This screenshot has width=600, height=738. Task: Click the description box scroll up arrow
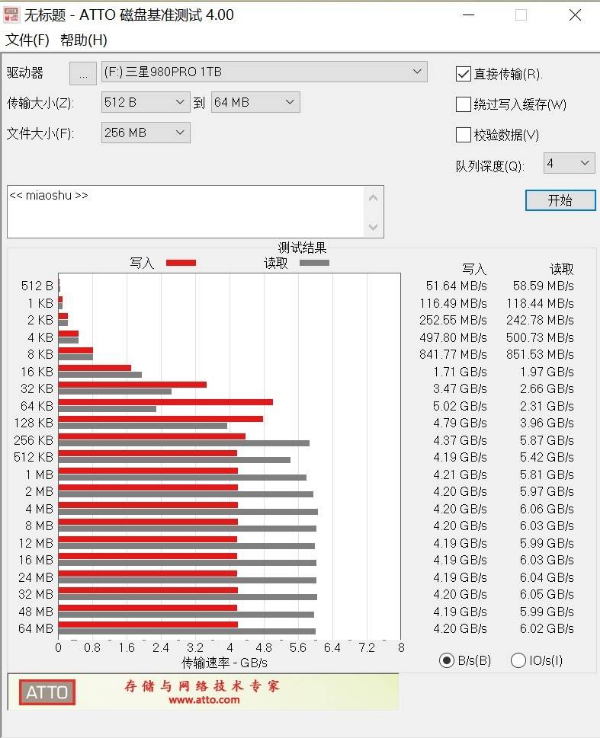click(374, 198)
